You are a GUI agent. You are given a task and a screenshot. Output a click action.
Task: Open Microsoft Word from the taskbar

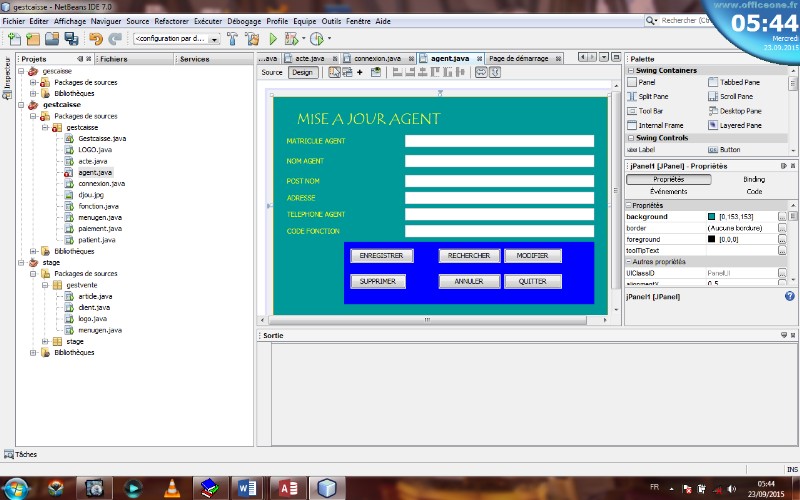pos(246,487)
